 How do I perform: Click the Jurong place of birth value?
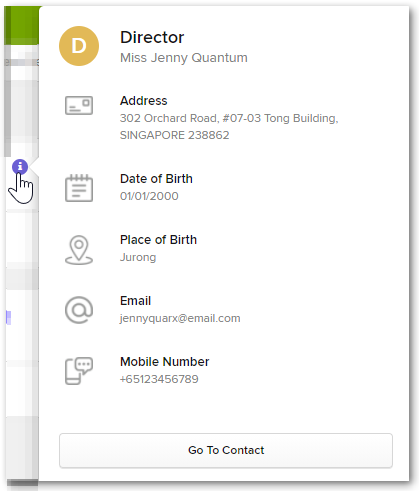(x=138, y=257)
